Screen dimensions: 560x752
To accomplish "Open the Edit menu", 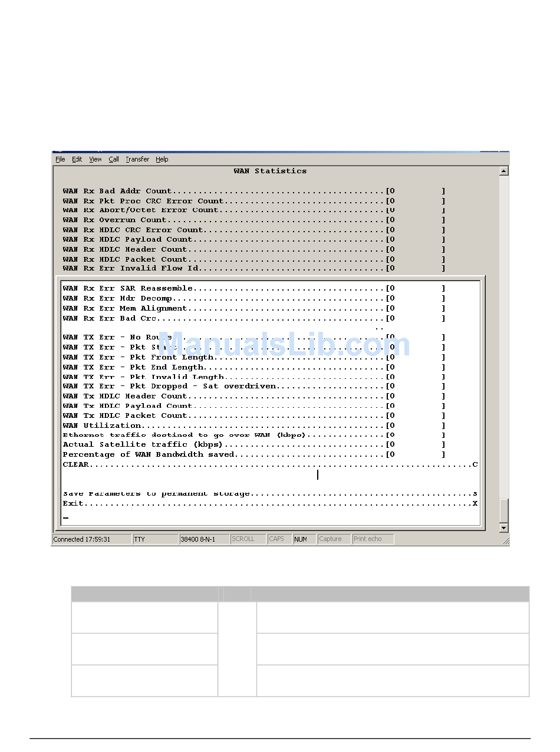I will (x=77, y=159).
